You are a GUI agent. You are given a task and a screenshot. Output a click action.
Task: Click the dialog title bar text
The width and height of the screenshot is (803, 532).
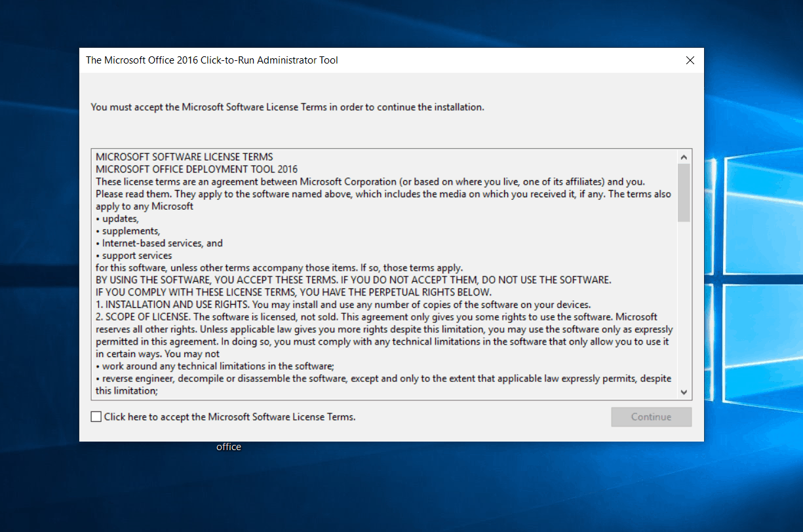212,60
